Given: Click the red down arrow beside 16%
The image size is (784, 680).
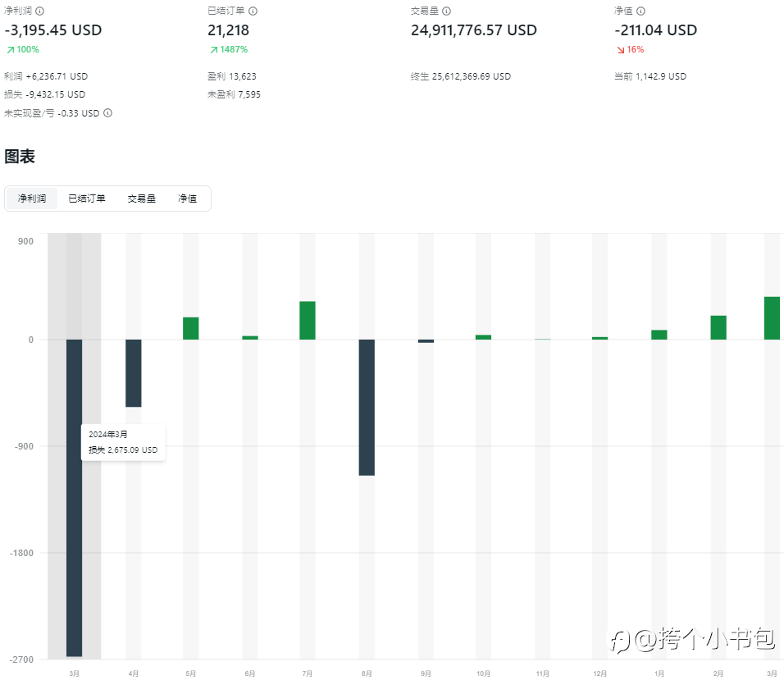Looking at the screenshot, I should (620, 50).
